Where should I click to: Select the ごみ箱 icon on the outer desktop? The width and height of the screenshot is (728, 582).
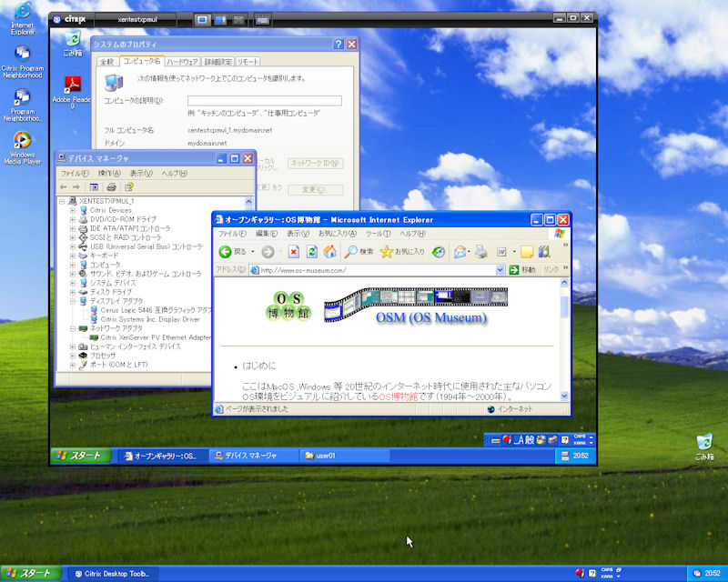[x=704, y=447]
